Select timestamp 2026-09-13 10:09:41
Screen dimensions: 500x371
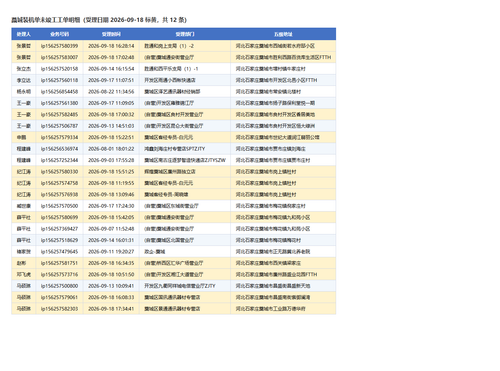point(111,286)
